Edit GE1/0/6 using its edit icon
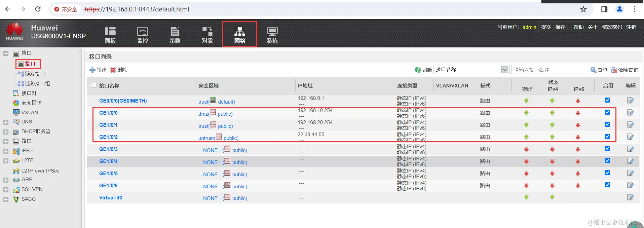This screenshot has height=228, width=644. click(x=630, y=185)
